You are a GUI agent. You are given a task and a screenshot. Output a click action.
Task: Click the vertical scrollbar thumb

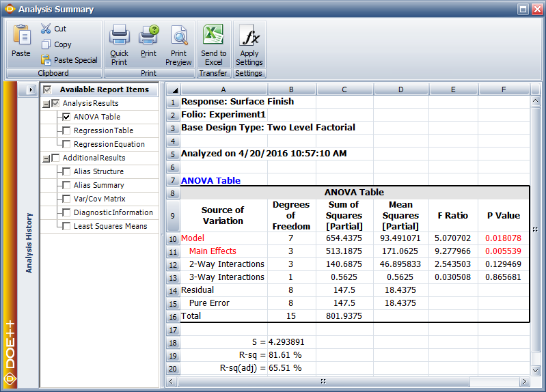point(535,229)
